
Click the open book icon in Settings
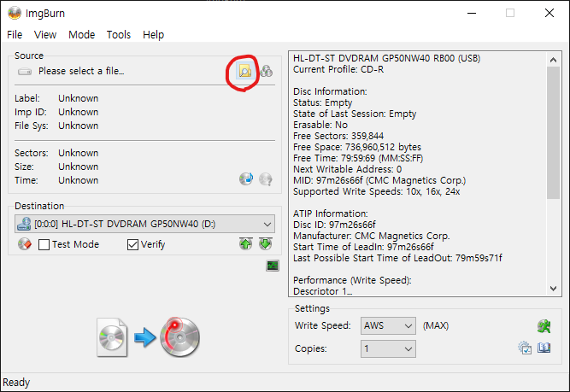coord(544,348)
